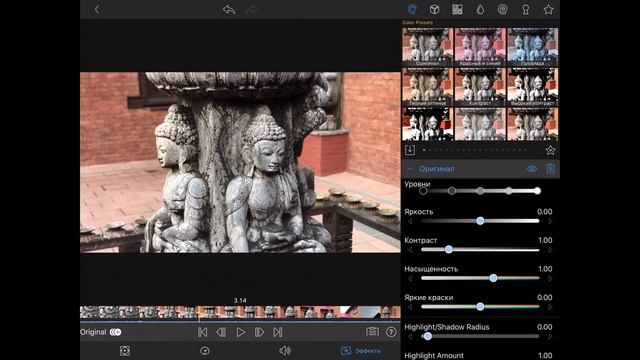Open the Chroma Key keyhole tab
The height and width of the screenshot is (360, 640).
[x=526, y=9]
